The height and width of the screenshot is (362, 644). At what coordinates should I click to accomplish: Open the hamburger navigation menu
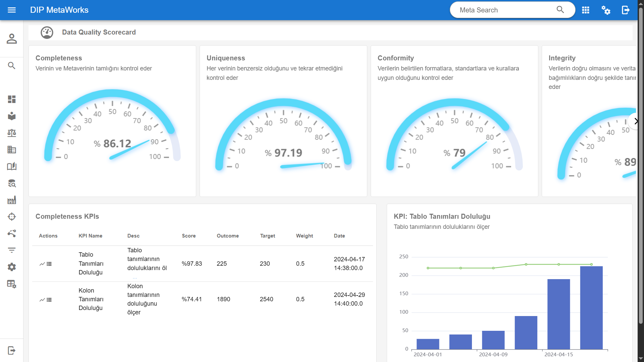(x=12, y=10)
